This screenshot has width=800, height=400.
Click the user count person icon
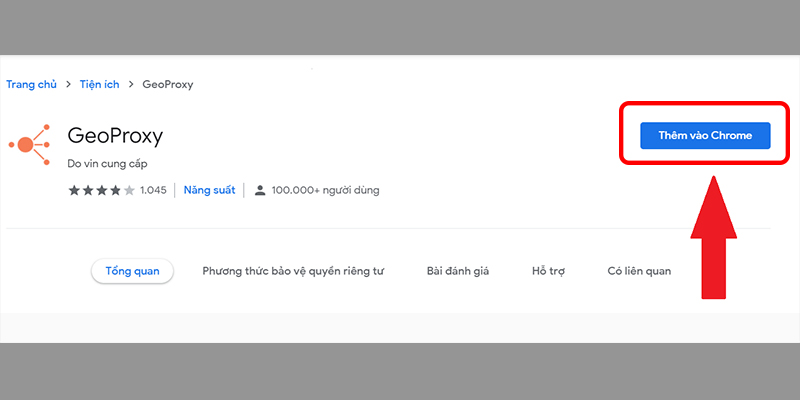coord(260,191)
